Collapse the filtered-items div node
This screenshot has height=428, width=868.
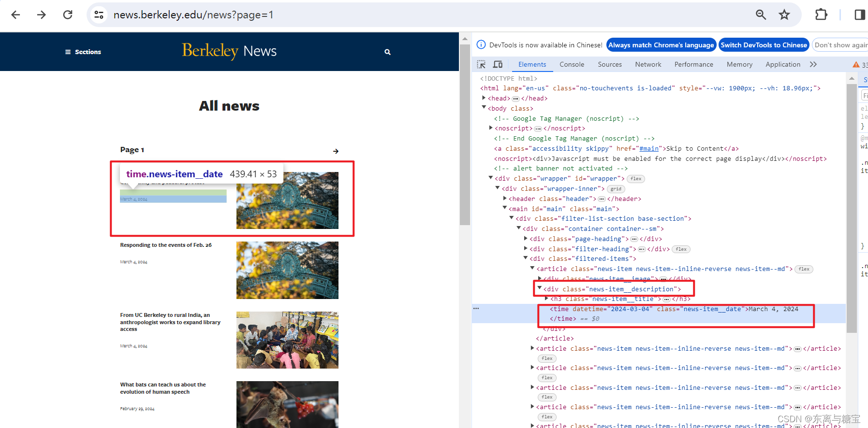click(526, 258)
